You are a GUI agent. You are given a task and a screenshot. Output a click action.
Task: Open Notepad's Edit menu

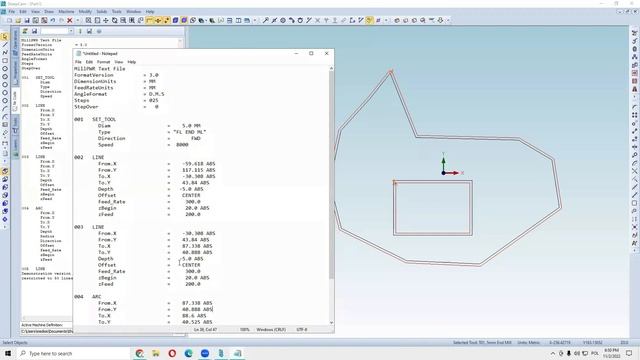pos(89,62)
